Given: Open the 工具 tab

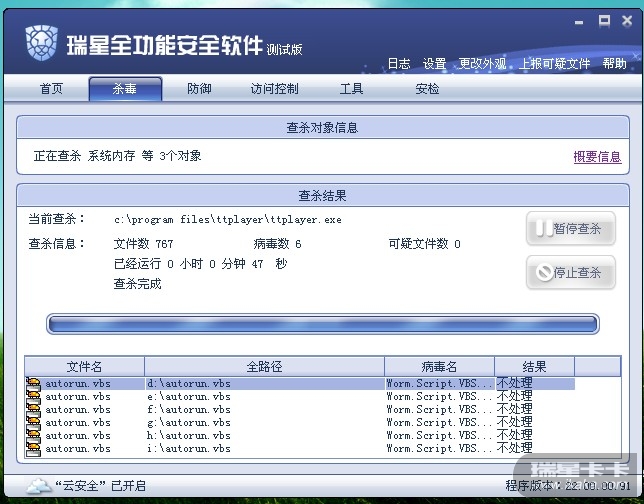Looking at the screenshot, I should tap(351, 88).
